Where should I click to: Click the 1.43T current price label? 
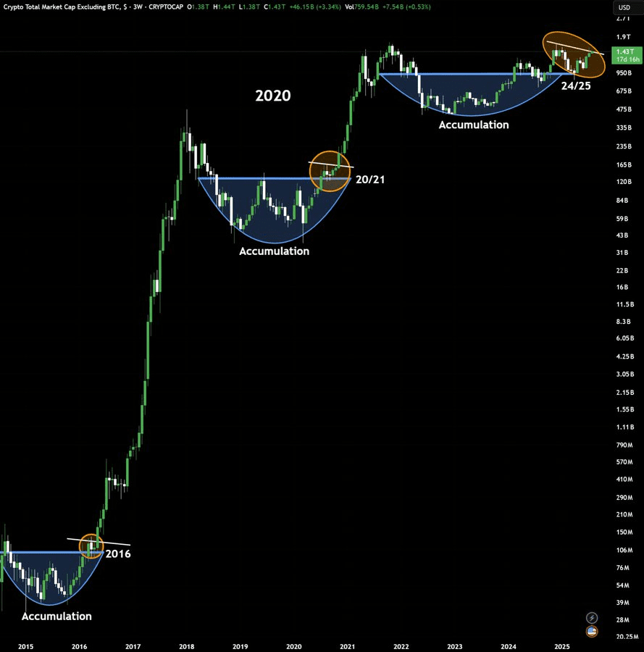coord(624,52)
